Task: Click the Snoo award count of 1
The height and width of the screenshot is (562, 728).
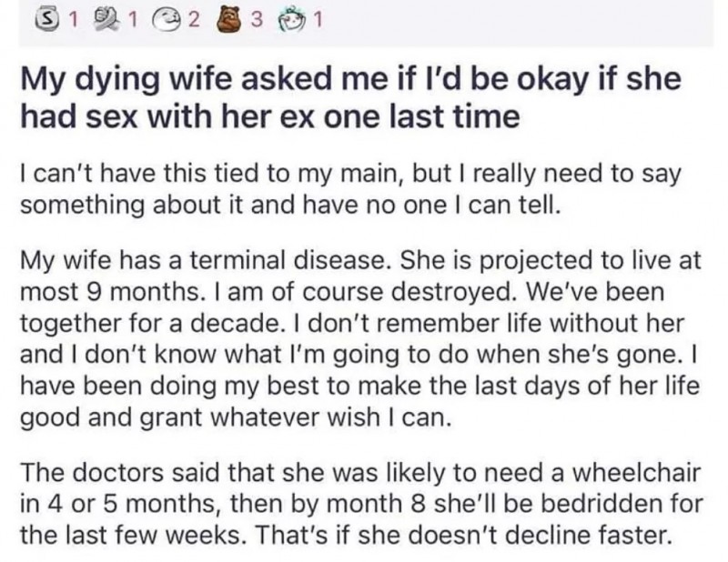Action: (318, 20)
